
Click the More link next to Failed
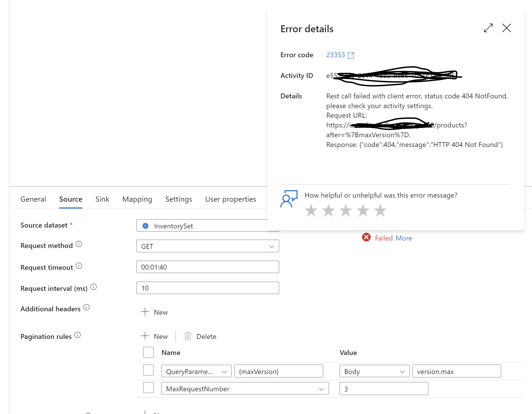coord(404,238)
